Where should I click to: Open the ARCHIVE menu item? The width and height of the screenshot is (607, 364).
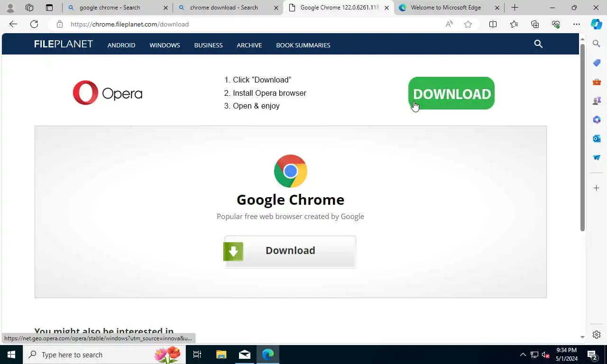(x=249, y=45)
